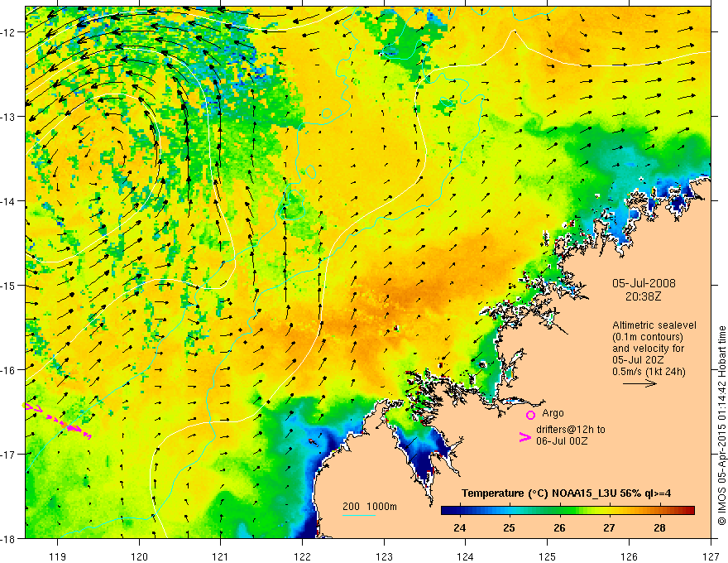Viewport: 728px width, 563px height.
Task: Click the longitude axis label 120
Action: pyautogui.click(x=139, y=556)
